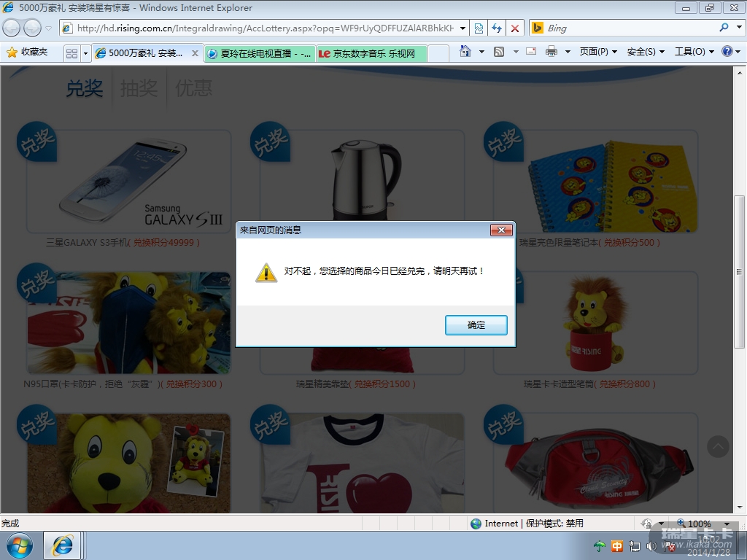Select the 优惠 page tab
This screenshot has width=747, height=560.
[193, 88]
